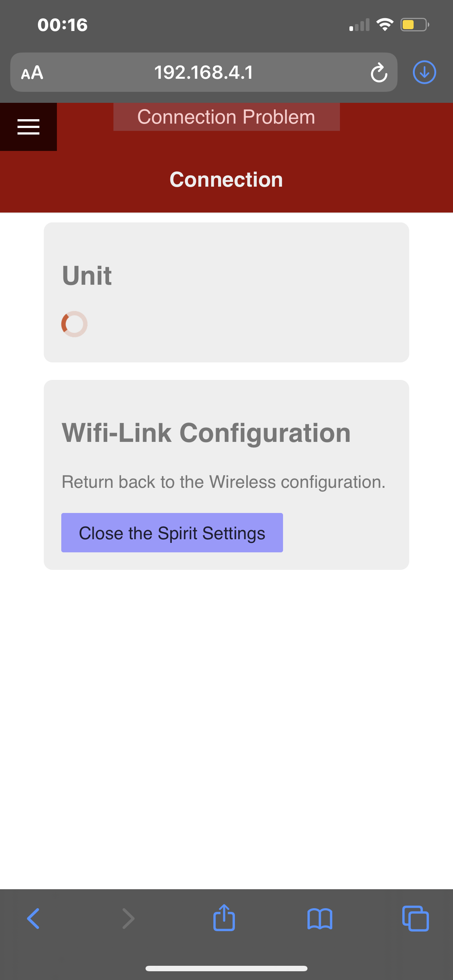Open the Safari downloads icon
453x980 pixels.
point(424,72)
